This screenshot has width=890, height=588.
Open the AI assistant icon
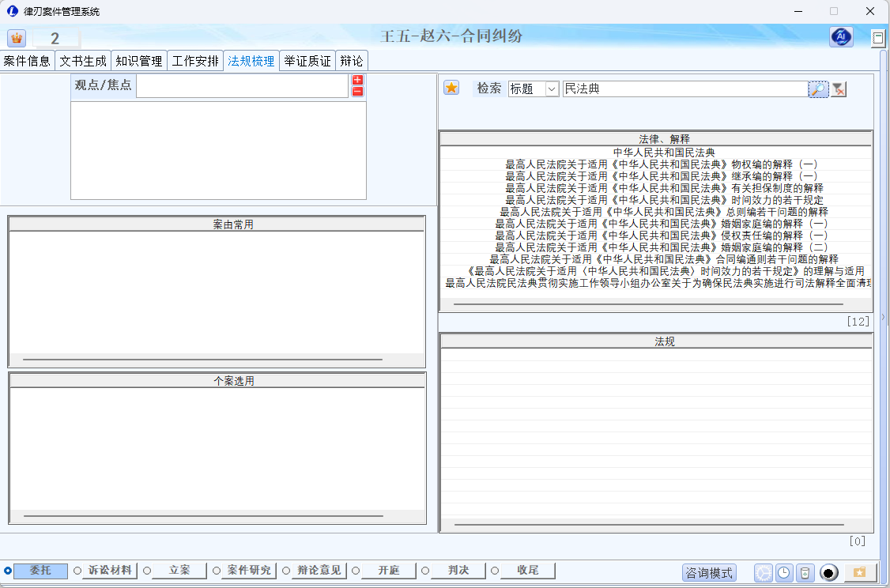coord(841,37)
